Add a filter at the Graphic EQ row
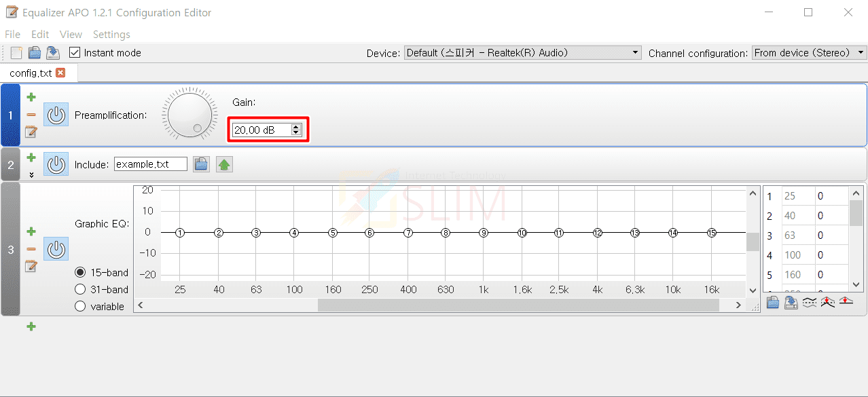This screenshot has height=397, width=868. (31, 231)
